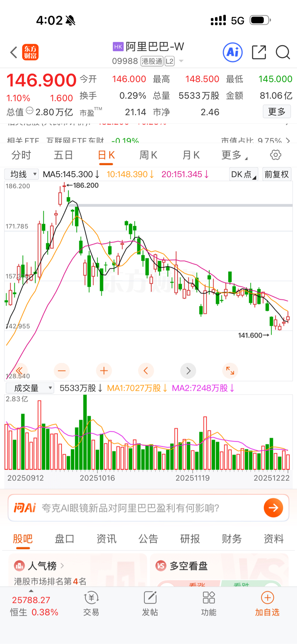Open the Ai assistant icon
The height and width of the screenshot is (644, 297).
coord(233,52)
